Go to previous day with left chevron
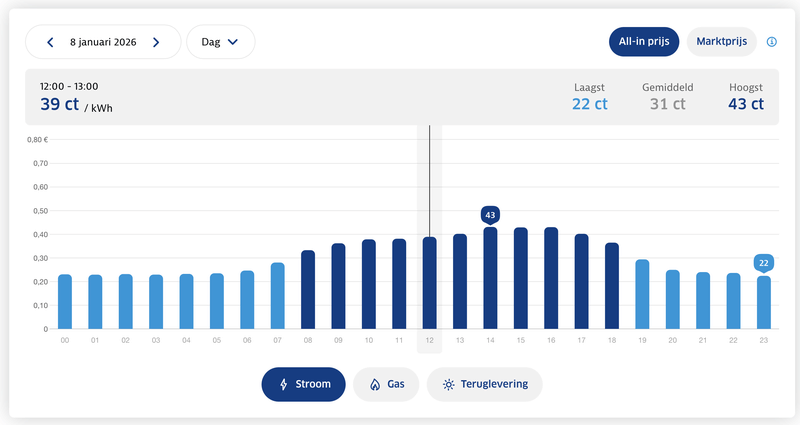This screenshot has width=800, height=425. pos(50,42)
